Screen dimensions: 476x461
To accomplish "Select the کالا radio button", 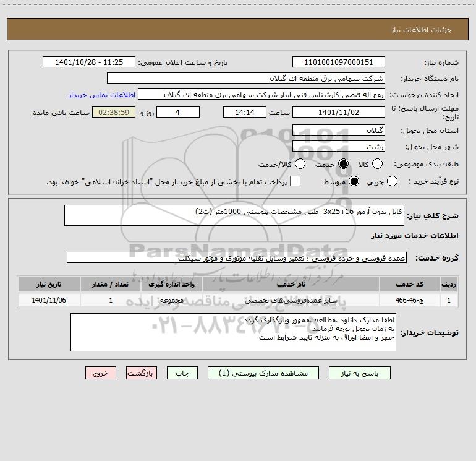I will 377,164.
